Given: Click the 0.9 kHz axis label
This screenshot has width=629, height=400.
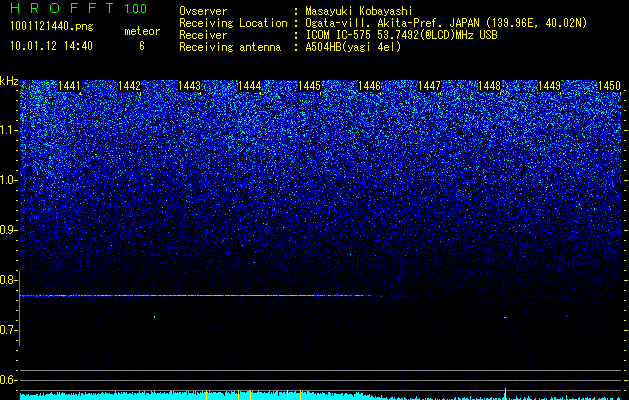Looking at the screenshot, I should click(9, 230).
